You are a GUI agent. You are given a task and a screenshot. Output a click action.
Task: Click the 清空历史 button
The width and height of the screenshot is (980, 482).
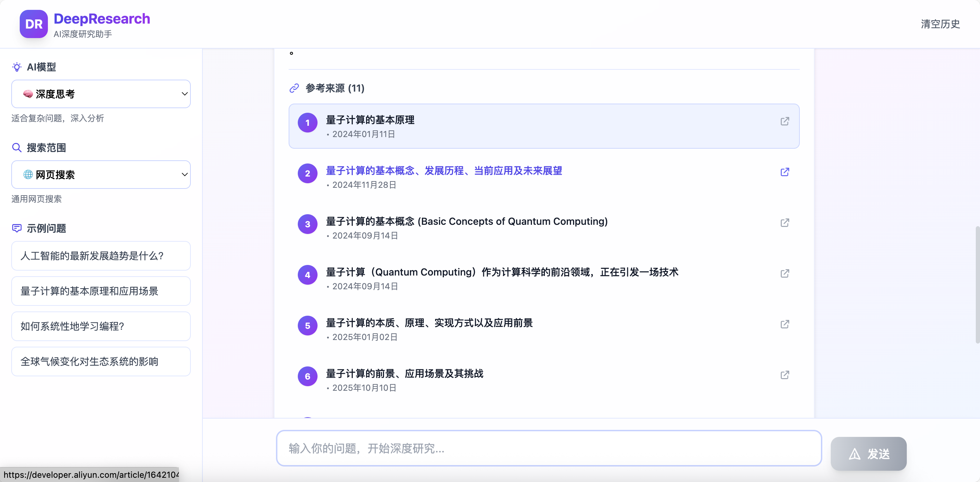pos(940,24)
